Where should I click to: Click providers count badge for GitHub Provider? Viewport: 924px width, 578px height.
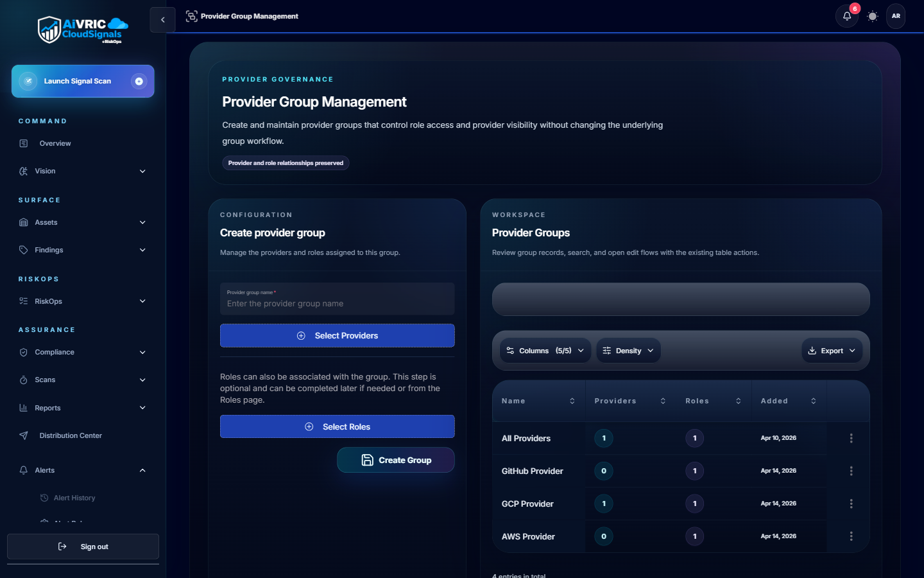[x=604, y=471]
